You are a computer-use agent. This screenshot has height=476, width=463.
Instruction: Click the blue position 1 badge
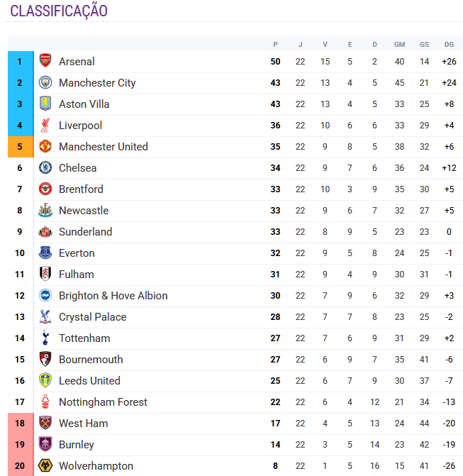20,62
